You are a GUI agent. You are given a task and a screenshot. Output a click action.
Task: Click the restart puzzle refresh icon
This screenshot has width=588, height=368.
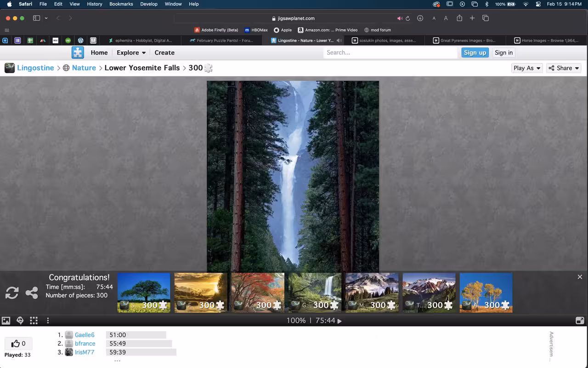pos(12,293)
